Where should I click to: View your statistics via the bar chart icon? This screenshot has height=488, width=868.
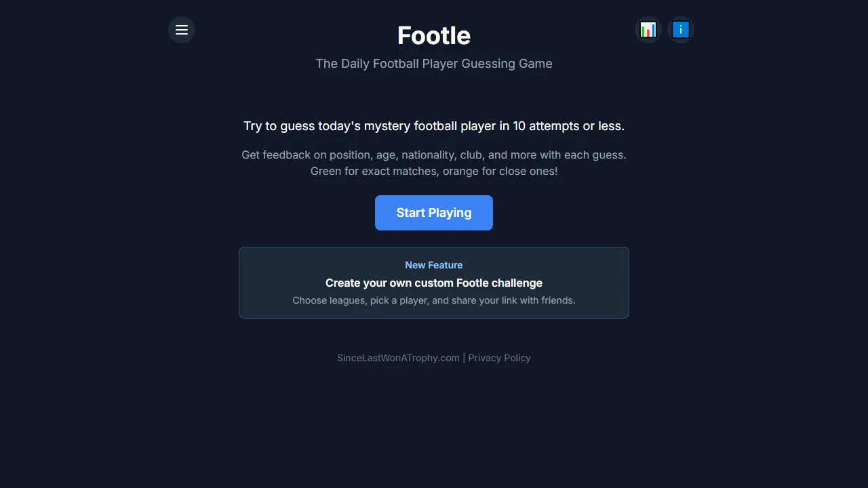pyautogui.click(x=648, y=30)
